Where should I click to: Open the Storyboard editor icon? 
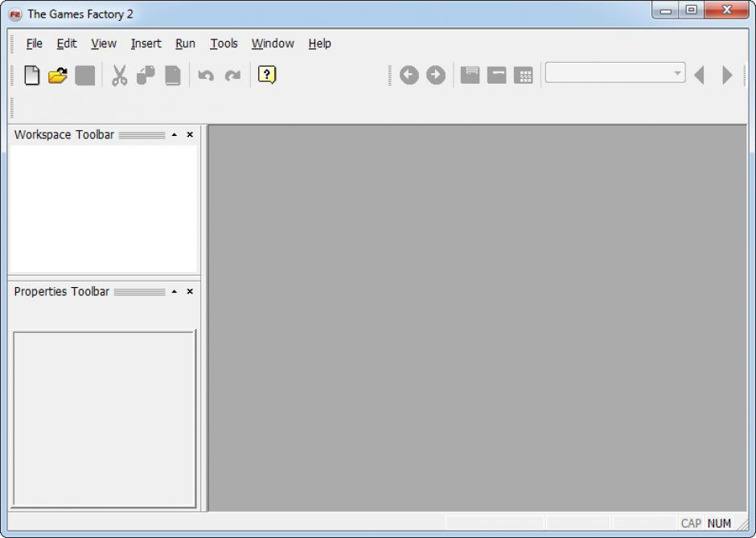470,76
